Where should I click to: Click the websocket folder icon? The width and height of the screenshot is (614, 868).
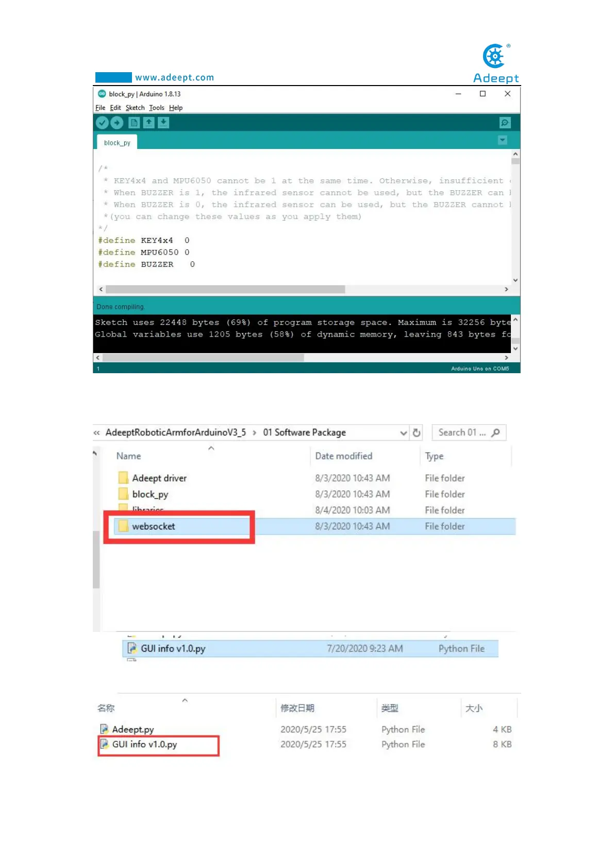[123, 526]
